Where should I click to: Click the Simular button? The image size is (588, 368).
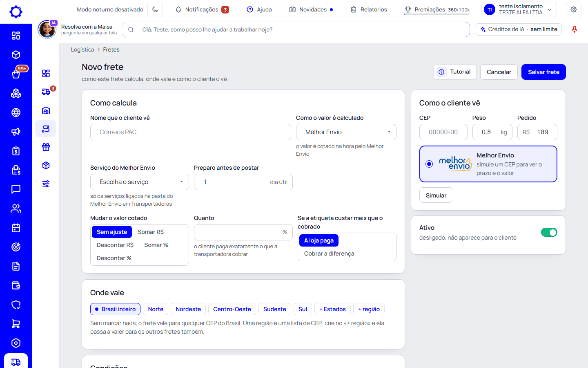[x=436, y=195]
